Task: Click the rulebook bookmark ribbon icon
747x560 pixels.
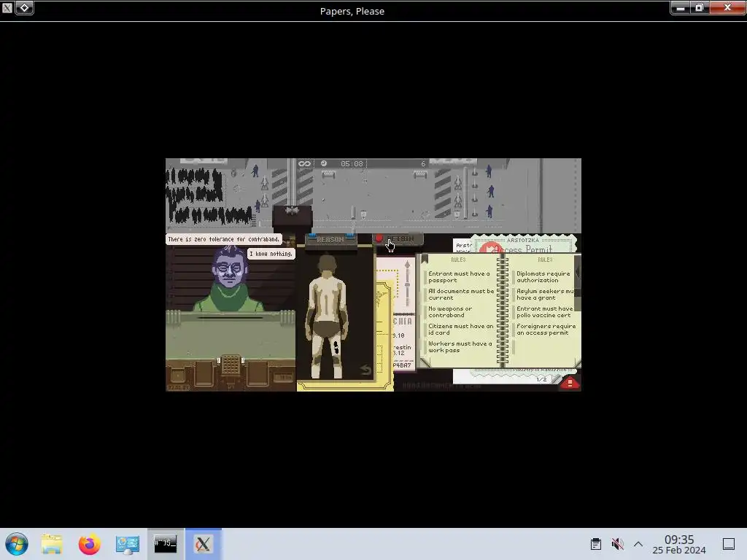Action: point(425,259)
